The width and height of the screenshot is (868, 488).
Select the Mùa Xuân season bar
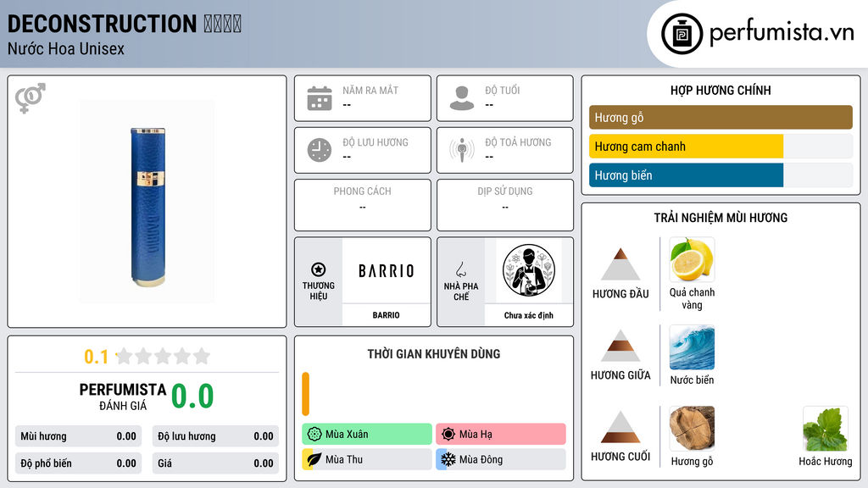[367, 435]
